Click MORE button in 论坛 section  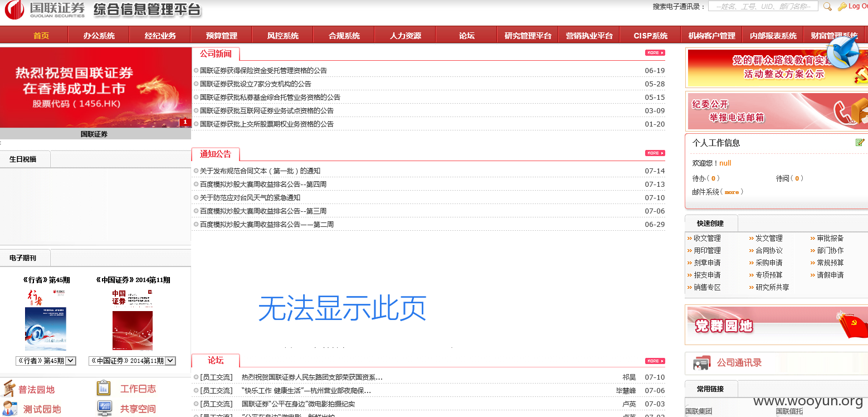655,361
